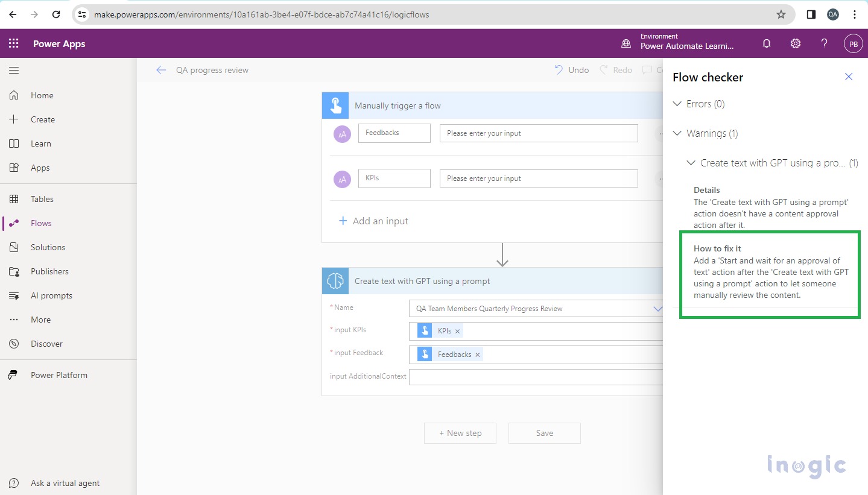Screen dimensions: 868x495
Task: Click the back arrow beside QA progress review
Action: [160, 70]
